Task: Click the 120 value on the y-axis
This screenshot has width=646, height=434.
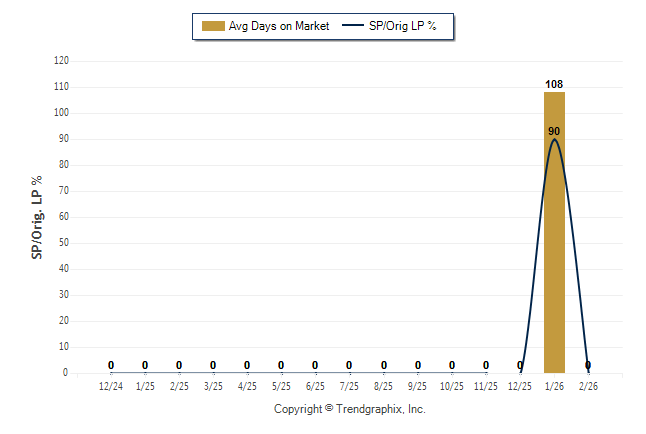Action: point(61,61)
